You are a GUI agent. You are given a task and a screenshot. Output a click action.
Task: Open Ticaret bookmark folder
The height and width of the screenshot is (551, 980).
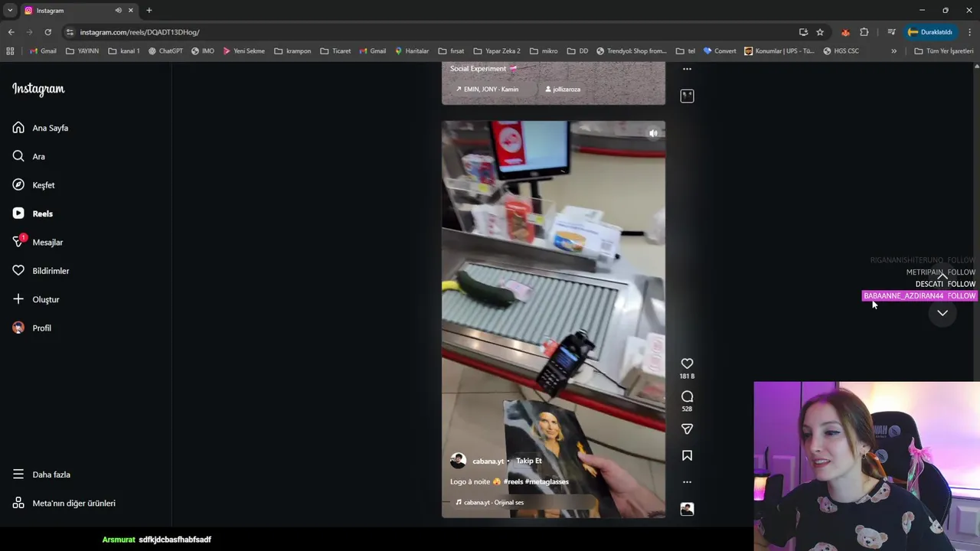(335, 51)
